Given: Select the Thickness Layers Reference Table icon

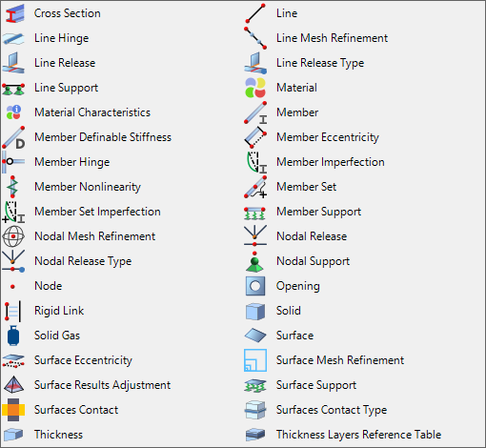Looking at the screenshot, I should pyautogui.click(x=255, y=435).
